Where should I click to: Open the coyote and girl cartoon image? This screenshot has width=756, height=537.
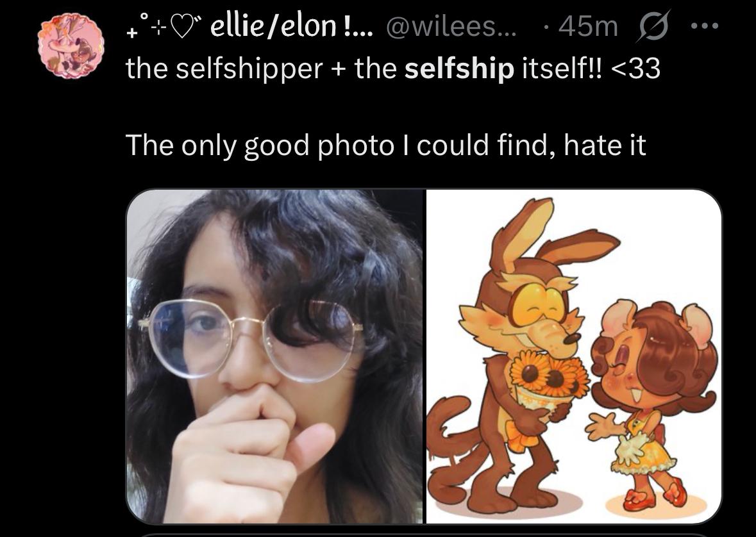(574, 356)
